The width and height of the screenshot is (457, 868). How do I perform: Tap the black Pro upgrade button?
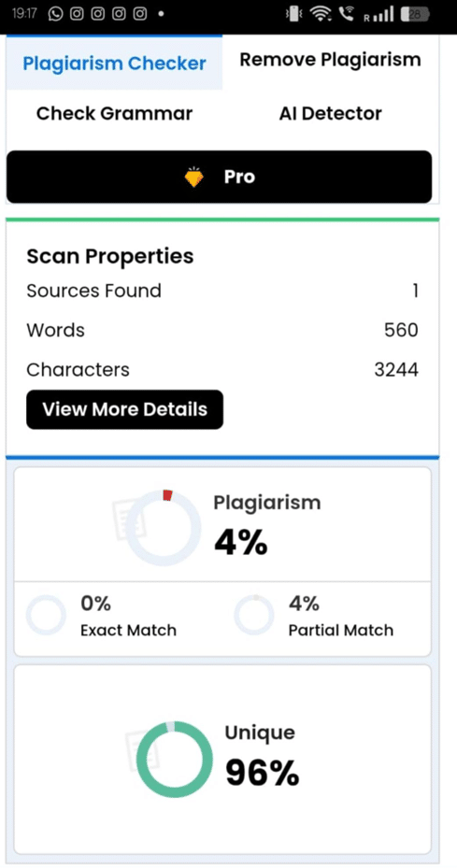click(x=220, y=177)
